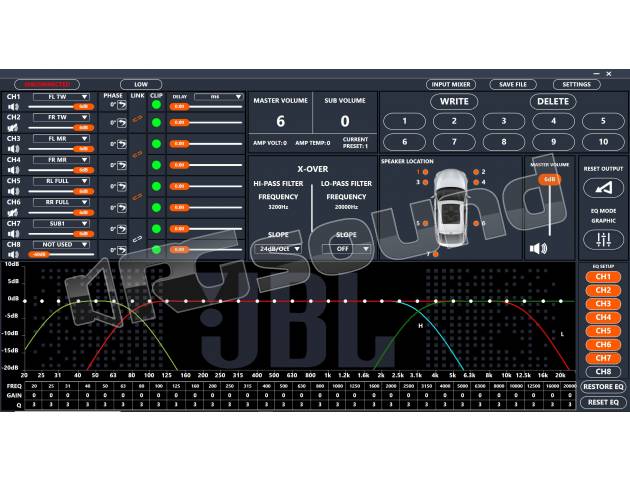Click the Reset Output icon button

(x=603, y=188)
